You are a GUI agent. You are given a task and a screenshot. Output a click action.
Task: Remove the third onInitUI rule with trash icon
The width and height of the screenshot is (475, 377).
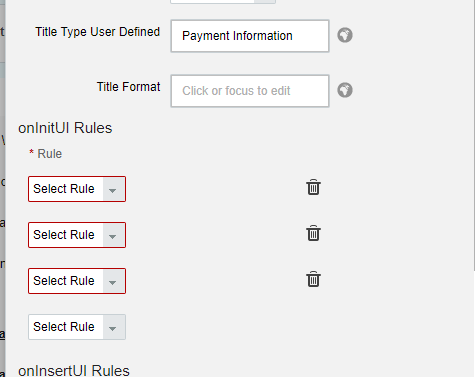[313, 279]
